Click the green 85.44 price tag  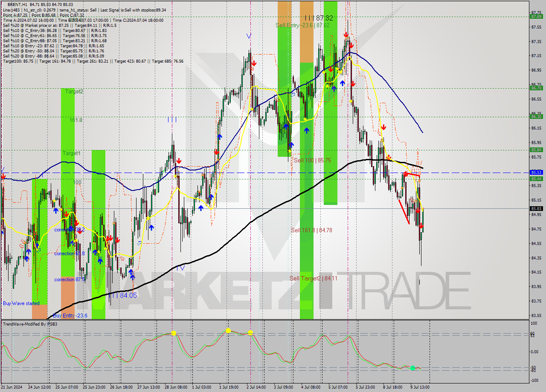coord(536,179)
